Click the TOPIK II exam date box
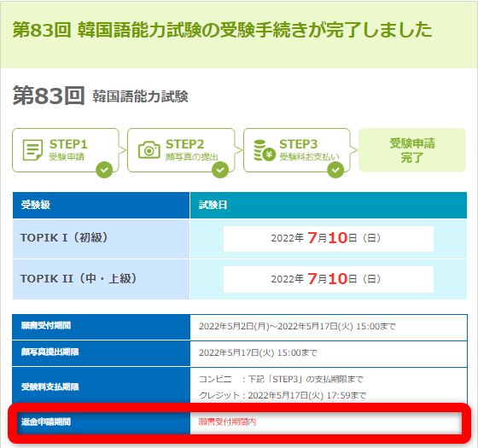 click(x=329, y=280)
